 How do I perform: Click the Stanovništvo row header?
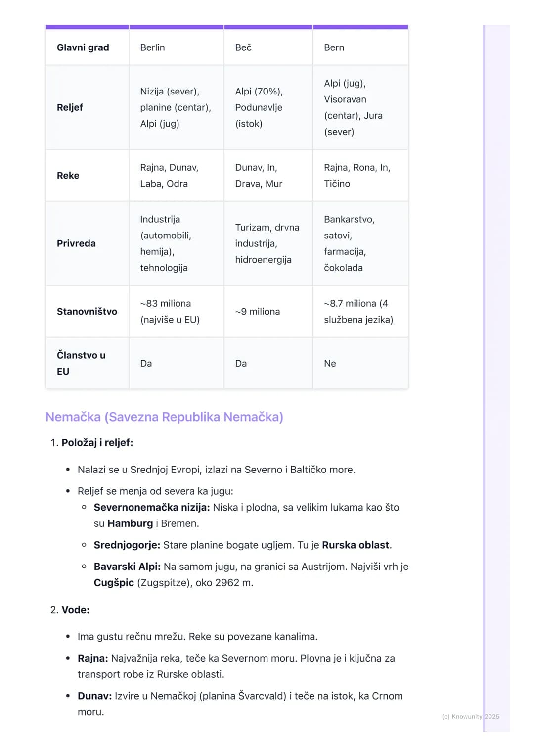coord(87,312)
